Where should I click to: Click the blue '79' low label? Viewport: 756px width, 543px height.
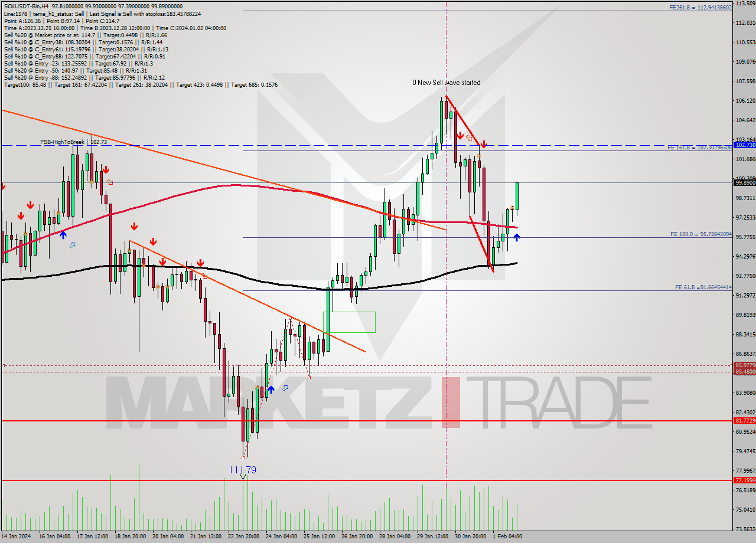251,470
